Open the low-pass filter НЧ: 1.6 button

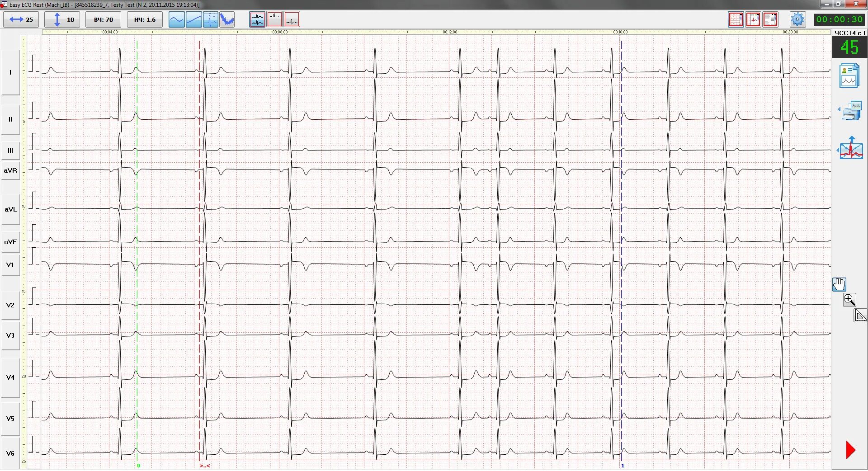tap(145, 19)
